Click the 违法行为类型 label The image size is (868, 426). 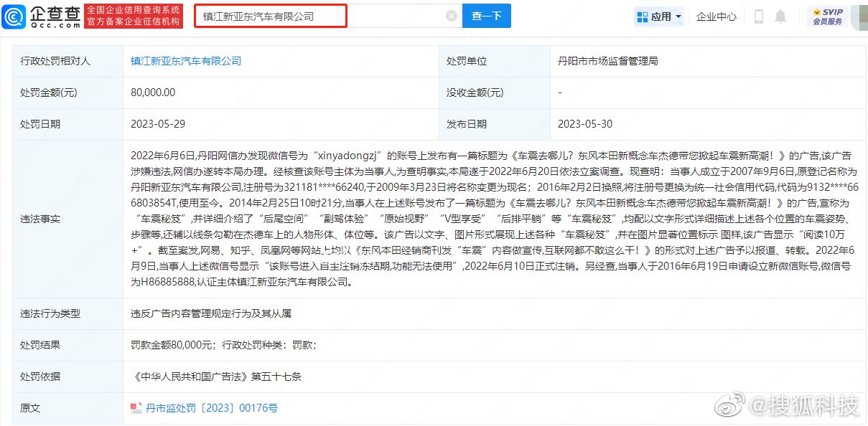(x=50, y=313)
